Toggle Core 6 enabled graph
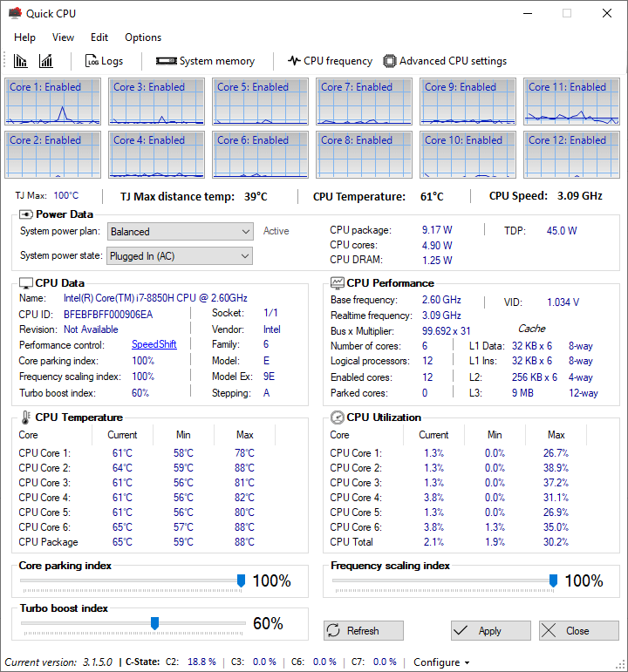Image resolution: width=628 pixels, height=672 pixels. click(x=261, y=155)
